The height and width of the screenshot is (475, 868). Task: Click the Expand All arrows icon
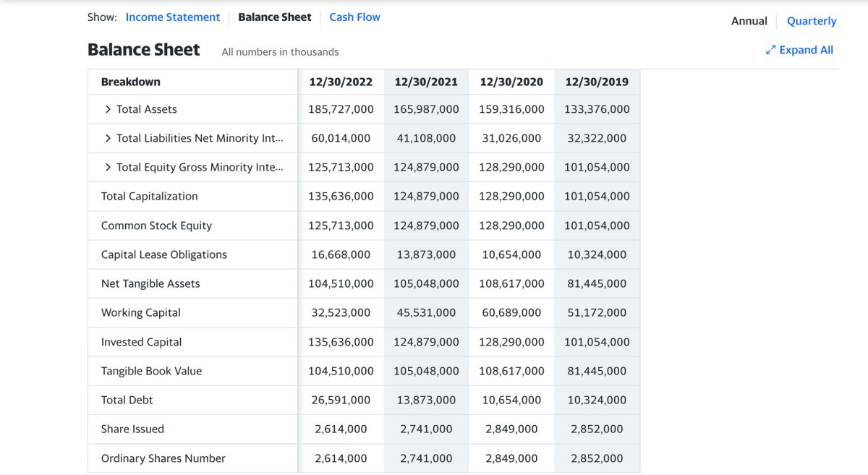pos(770,50)
